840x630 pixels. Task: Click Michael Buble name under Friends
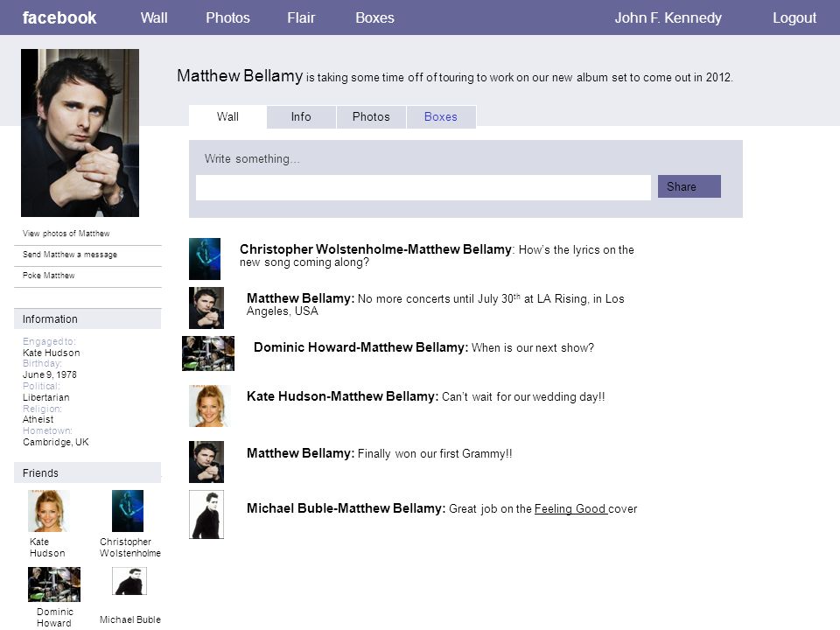pos(130,619)
